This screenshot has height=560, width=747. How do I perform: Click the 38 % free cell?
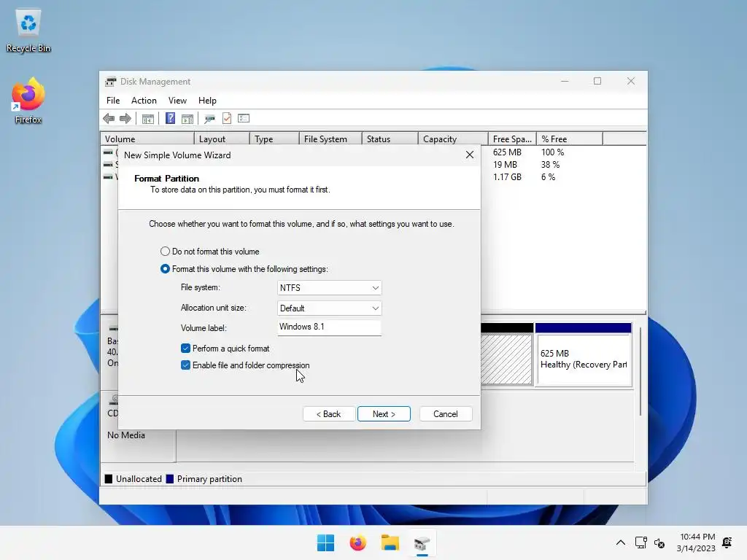550,165
